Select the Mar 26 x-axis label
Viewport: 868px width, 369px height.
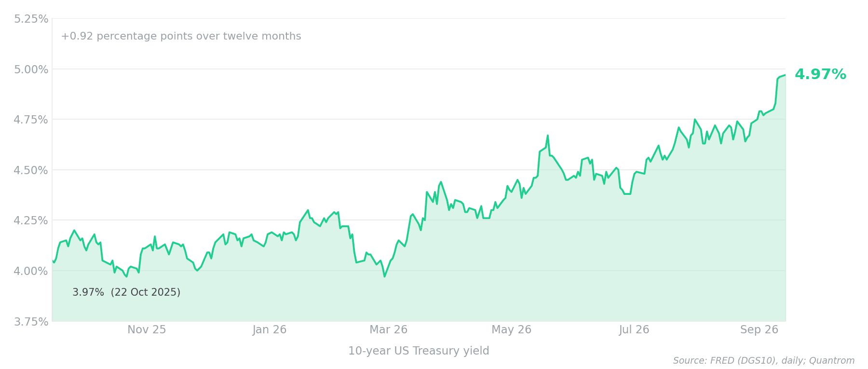pos(389,330)
